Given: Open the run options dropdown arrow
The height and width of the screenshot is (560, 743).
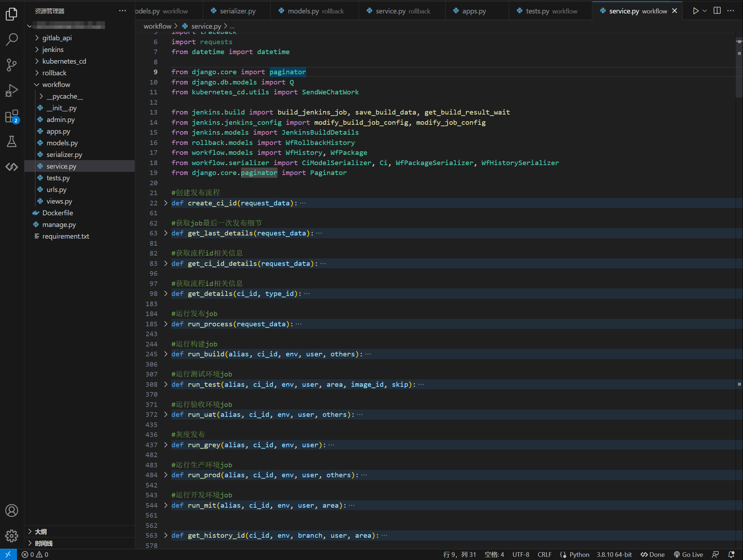Looking at the screenshot, I should (x=704, y=11).
